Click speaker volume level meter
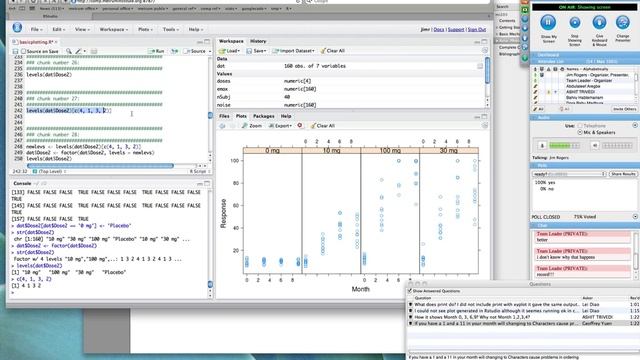The image size is (640, 360). click(x=618, y=146)
